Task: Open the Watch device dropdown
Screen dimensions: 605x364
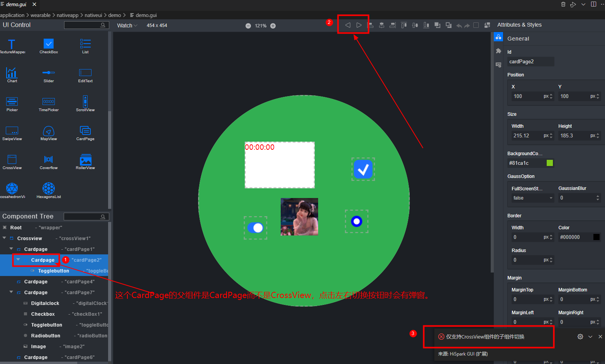Action: tap(127, 25)
